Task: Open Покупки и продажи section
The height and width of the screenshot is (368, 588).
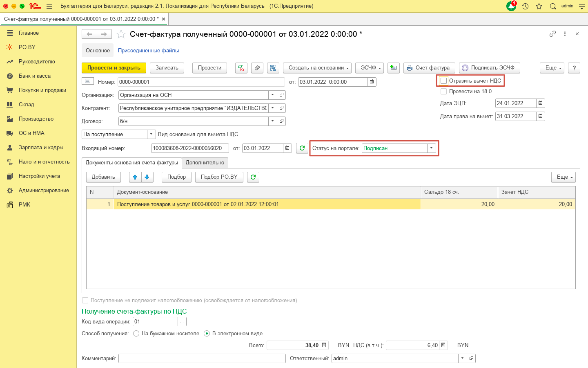Action: click(42, 90)
